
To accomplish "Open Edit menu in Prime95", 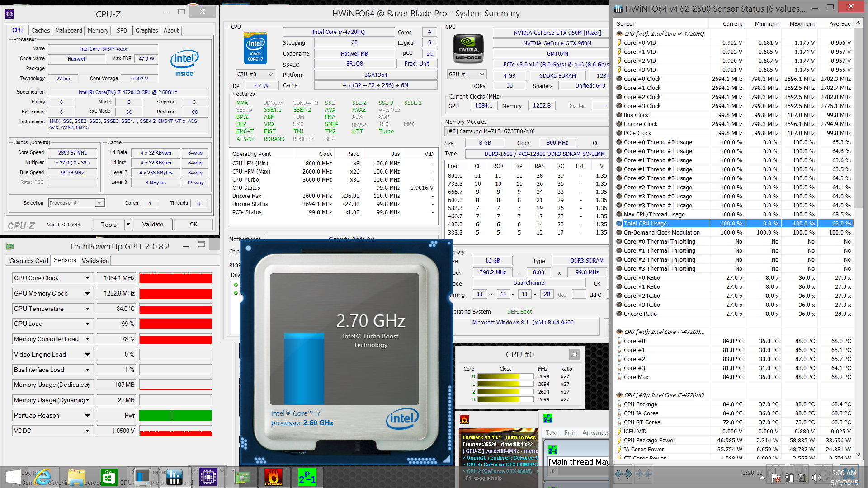I will 570,433.
